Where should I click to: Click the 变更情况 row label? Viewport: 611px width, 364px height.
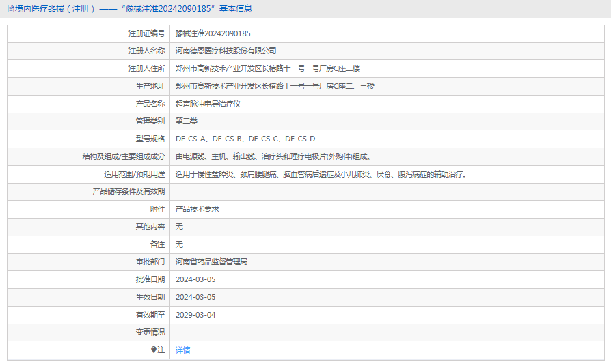150,332
